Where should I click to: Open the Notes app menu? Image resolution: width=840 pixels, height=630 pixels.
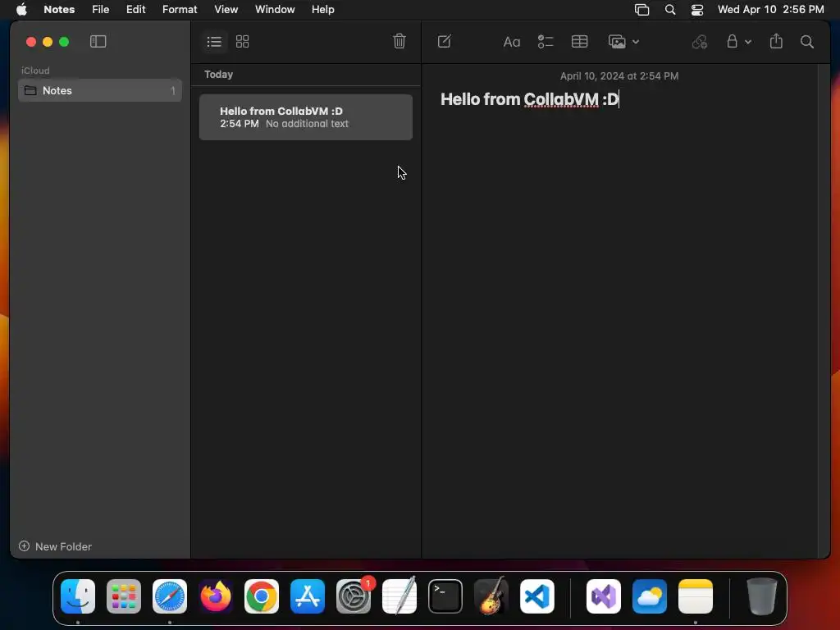[59, 9]
